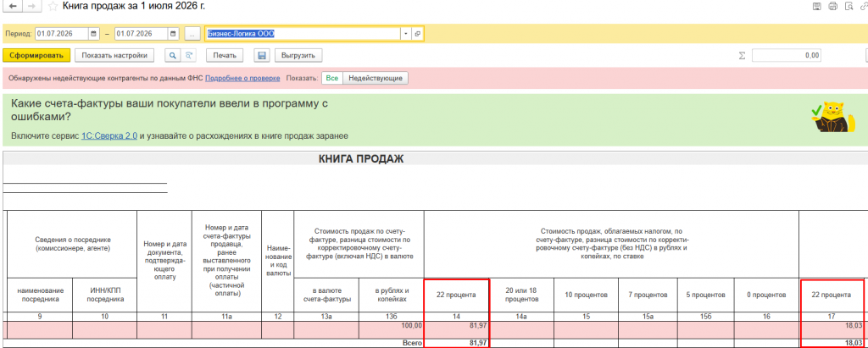Image resolution: width=868 pixels, height=348 pixels.
Task: Click header 'ИНН/КПП посредника'
Action: pyautogui.click(x=104, y=295)
